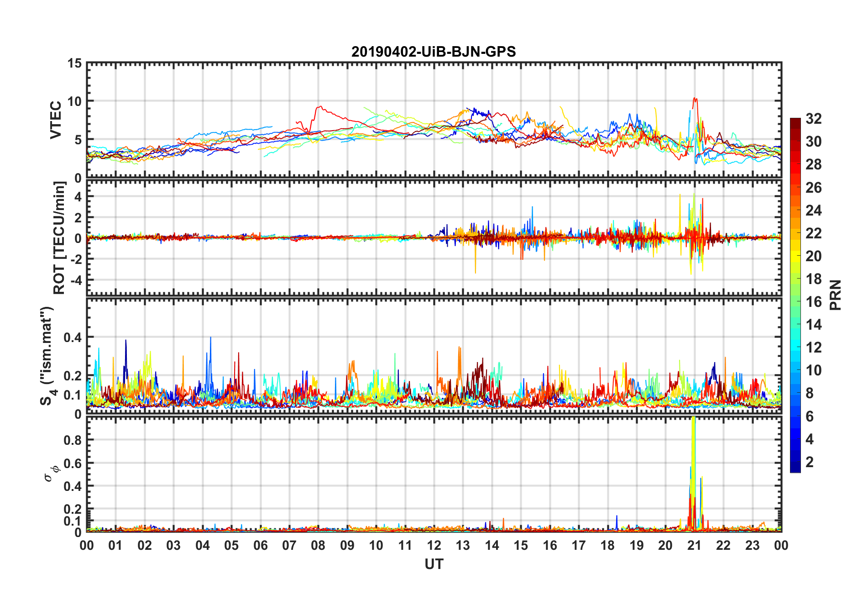Click the "5" tick on the VTEC axis
This screenshot has width=868, height=590.
click(x=78, y=140)
